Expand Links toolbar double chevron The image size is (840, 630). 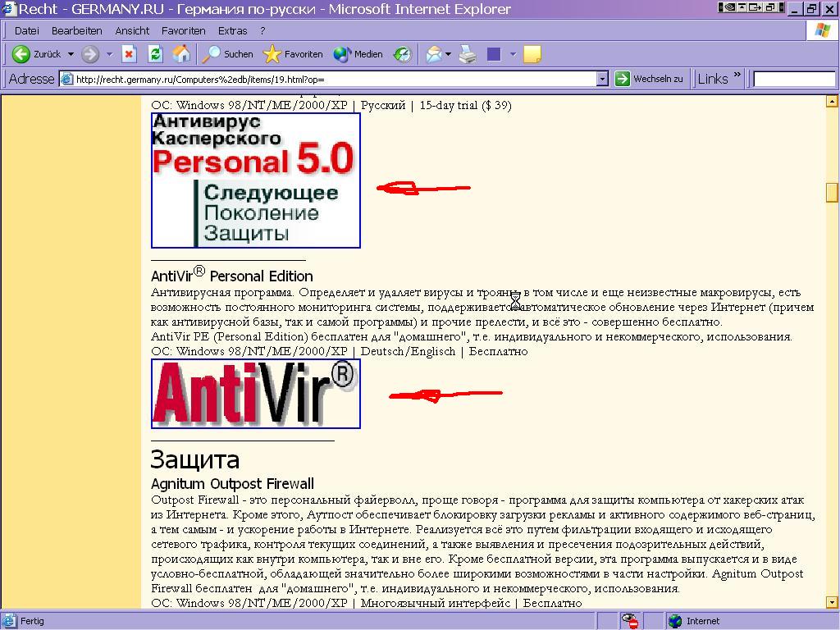(x=737, y=75)
